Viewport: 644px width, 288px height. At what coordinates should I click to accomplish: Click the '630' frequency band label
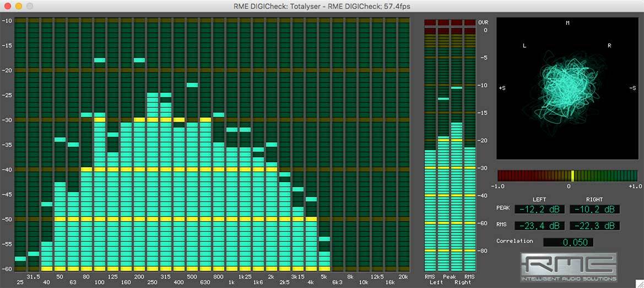[x=204, y=283]
